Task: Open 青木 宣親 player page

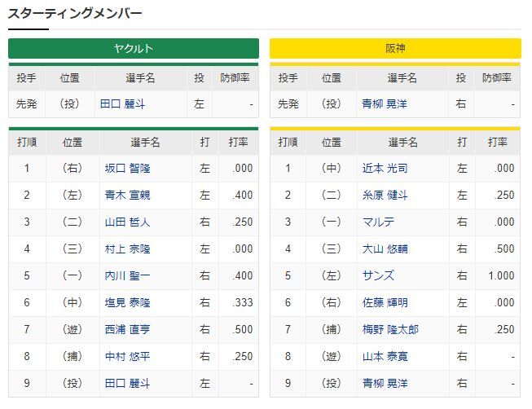Action: pyautogui.click(x=127, y=196)
